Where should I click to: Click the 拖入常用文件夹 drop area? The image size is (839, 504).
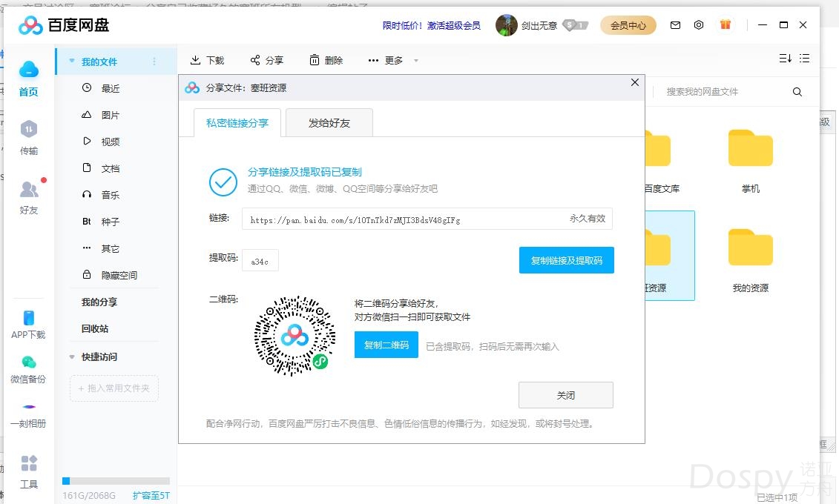114,388
